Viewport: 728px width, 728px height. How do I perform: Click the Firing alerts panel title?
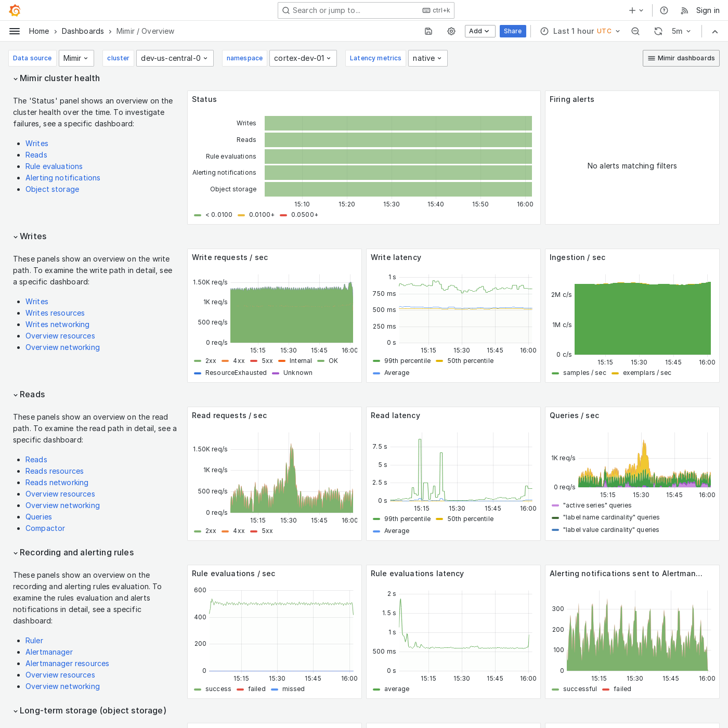(x=572, y=99)
